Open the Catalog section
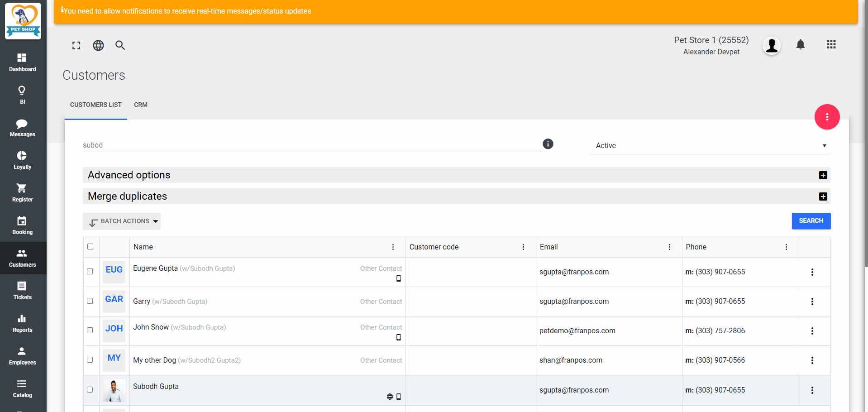 coord(23,388)
